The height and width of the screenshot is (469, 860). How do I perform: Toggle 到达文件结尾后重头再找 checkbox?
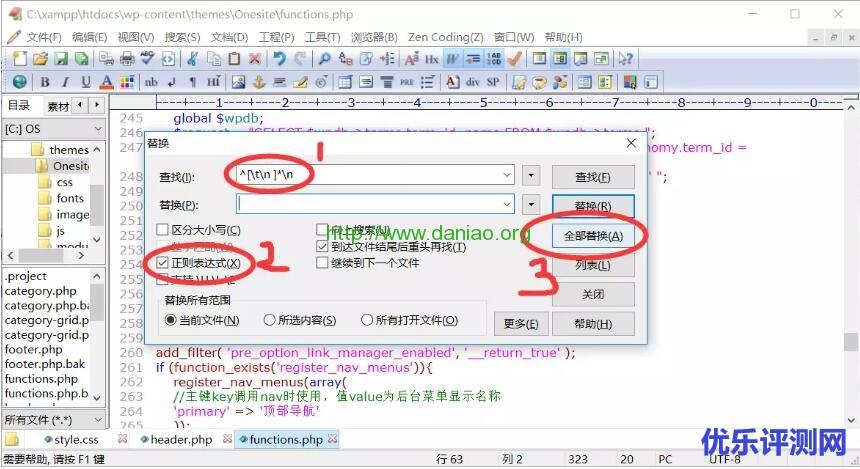[392, 247]
